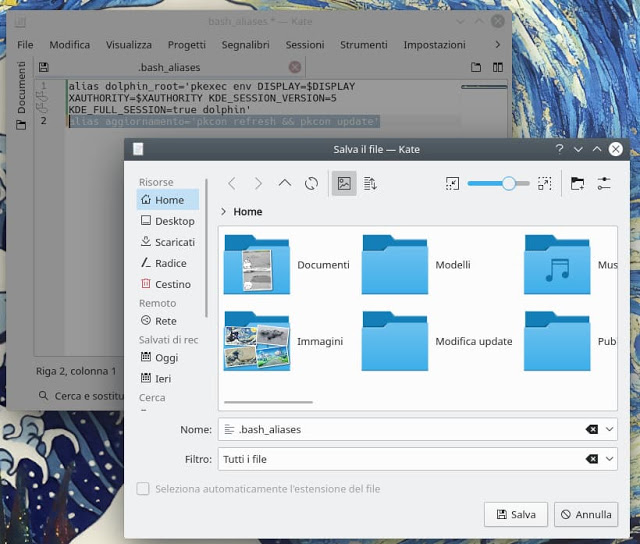Click Kate's new tab folder icon
This screenshot has height=544, width=640.
click(x=476, y=67)
